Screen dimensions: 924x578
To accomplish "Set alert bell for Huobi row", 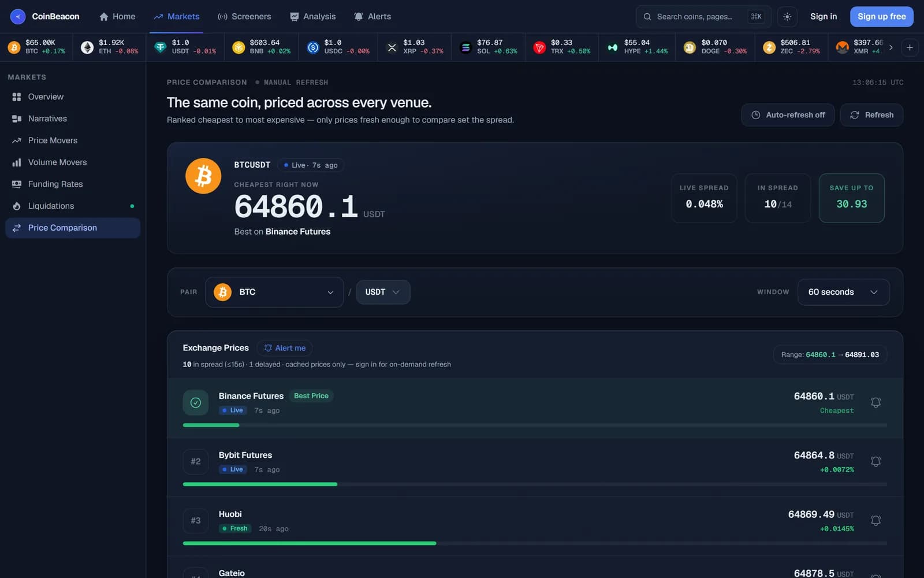I will [875, 520].
